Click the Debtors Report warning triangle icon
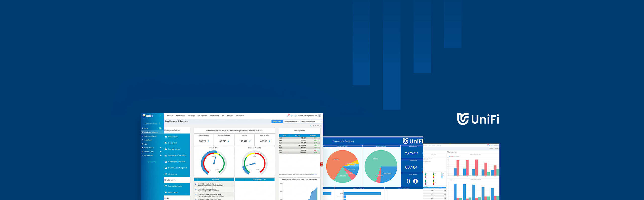The height and width of the screenshot is (200, 644). (x=166, y=192)
